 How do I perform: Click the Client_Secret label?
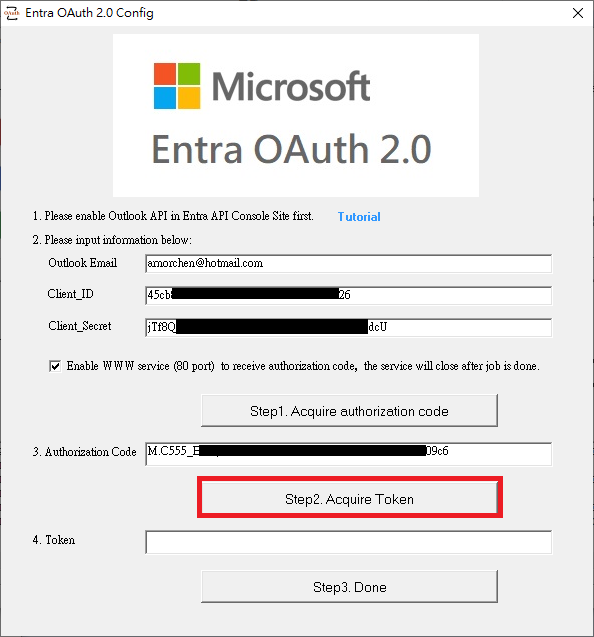tap(80, 326)
